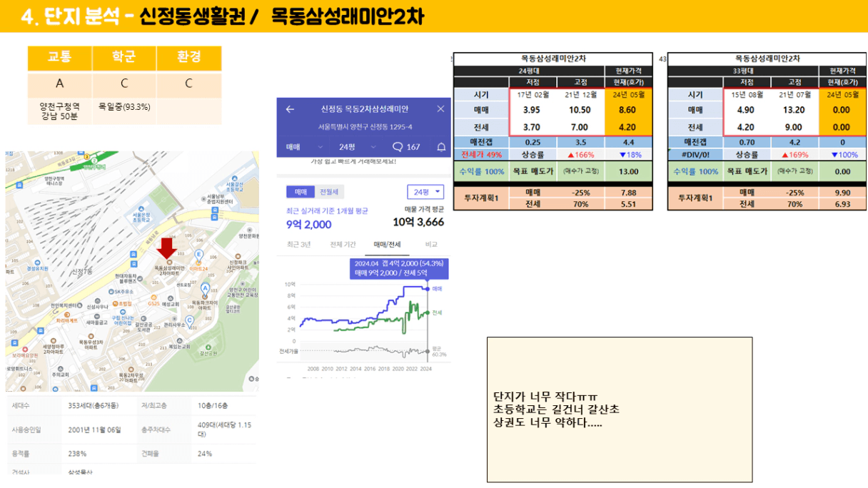
Task: Click the blue E pin on the map
Action: [x=199, y=255]
